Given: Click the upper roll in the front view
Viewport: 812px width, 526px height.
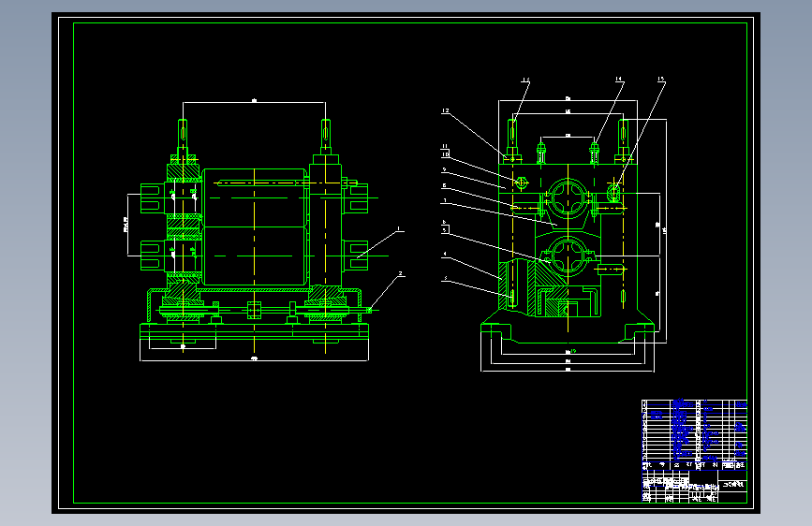Looking at the screenshot, I should (254, 197).
